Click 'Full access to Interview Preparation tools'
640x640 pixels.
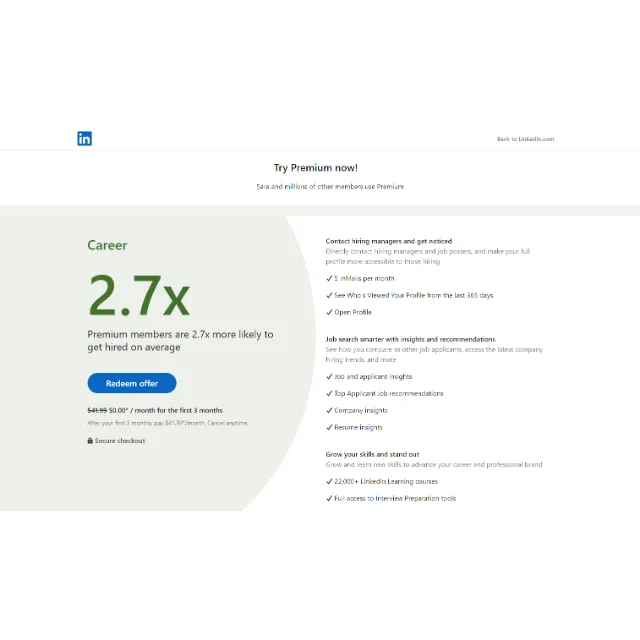(395, 498)
